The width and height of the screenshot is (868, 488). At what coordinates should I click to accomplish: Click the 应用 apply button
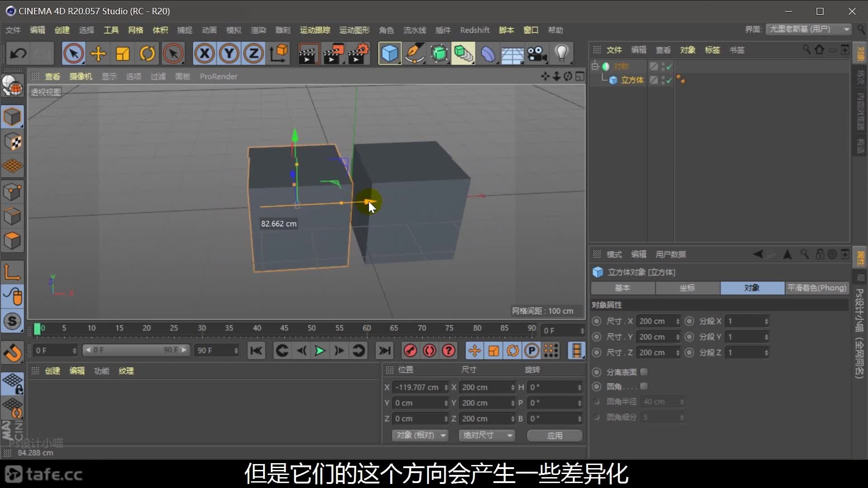[x=555, y=436]
